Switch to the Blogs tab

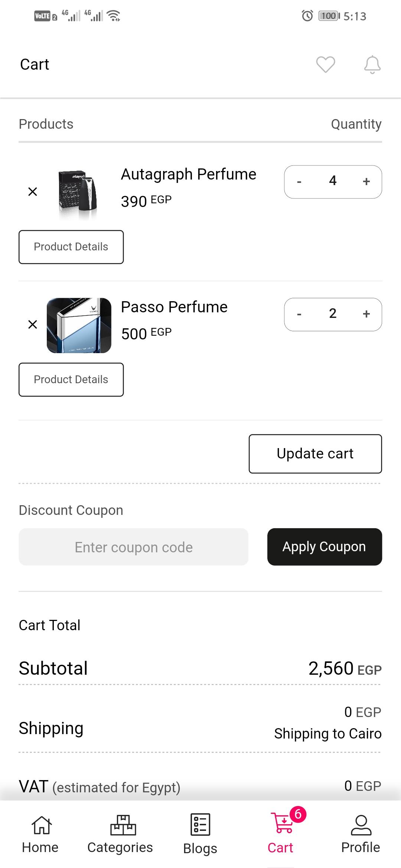[x=200, y=835]
